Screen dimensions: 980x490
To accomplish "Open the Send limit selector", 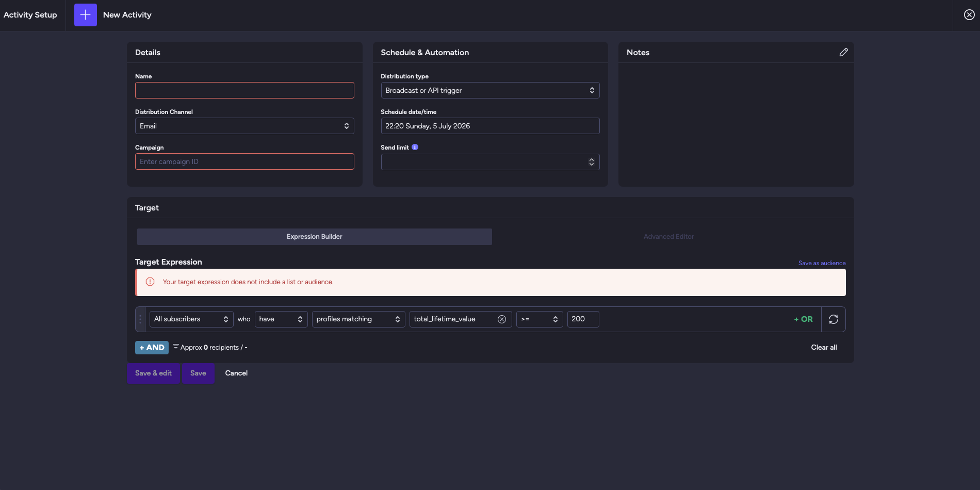I will point(490,162).
